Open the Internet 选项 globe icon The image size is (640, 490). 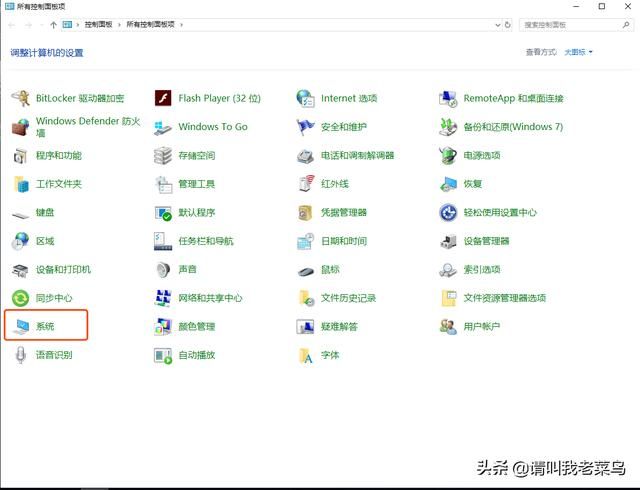(x=305, y=98)
